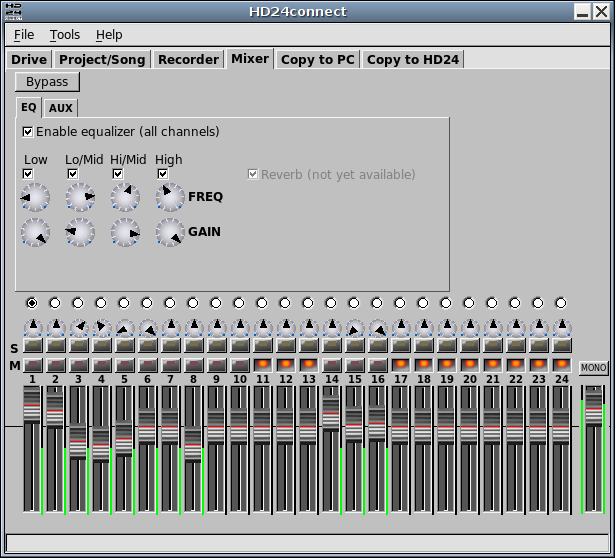Disable the equalizer for all channels

click(28, 132)
